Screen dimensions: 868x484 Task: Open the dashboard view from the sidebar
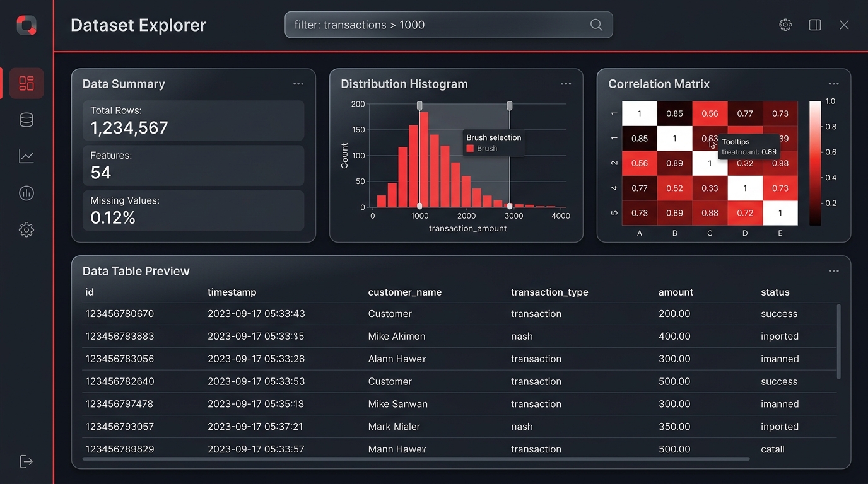26,83
